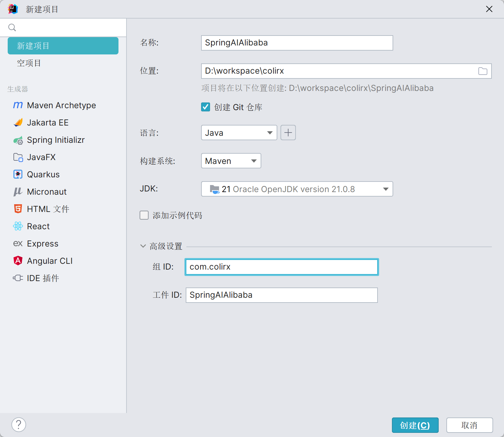Screen dimensions: 504x437
Task: Choose the Angular CLI generator icon
Action: tap(18, 261)
